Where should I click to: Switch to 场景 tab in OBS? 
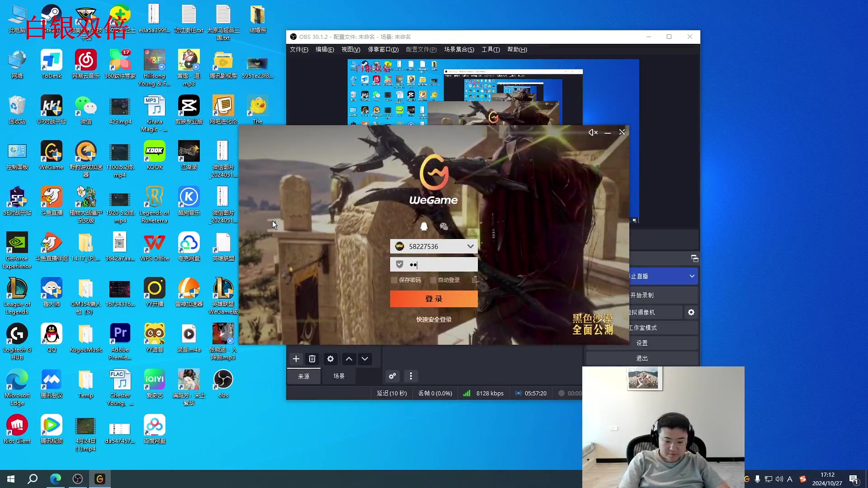tap(339, 376)
